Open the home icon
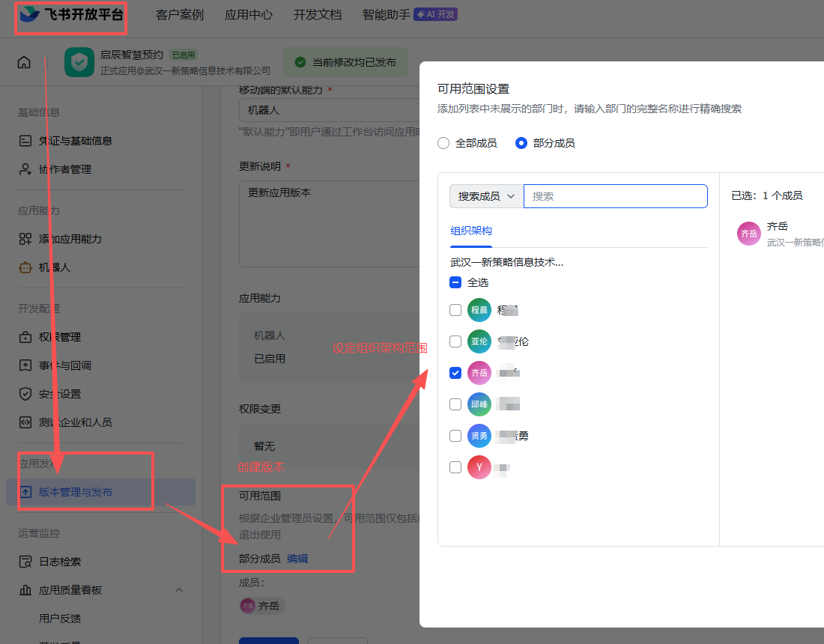 24,62
